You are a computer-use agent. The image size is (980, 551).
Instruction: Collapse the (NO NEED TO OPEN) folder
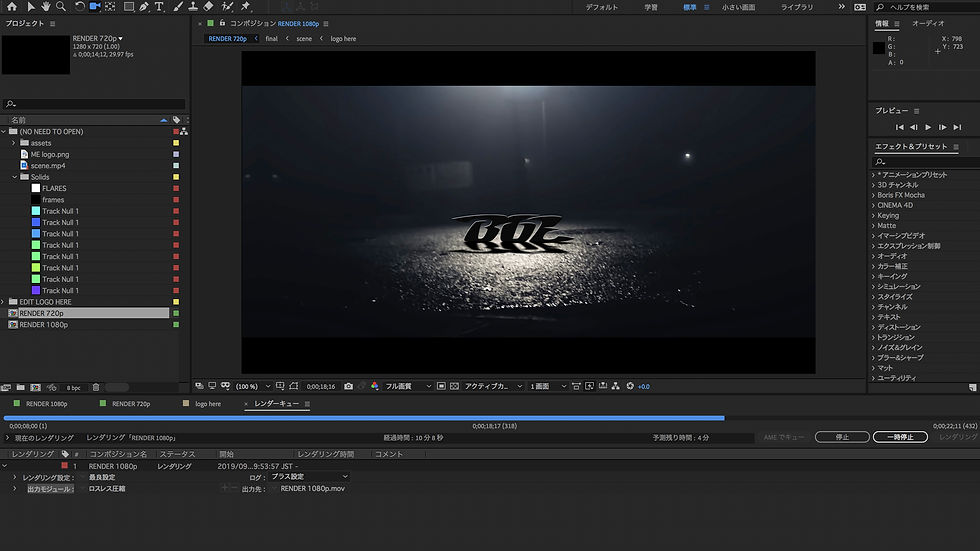[4, 132]
